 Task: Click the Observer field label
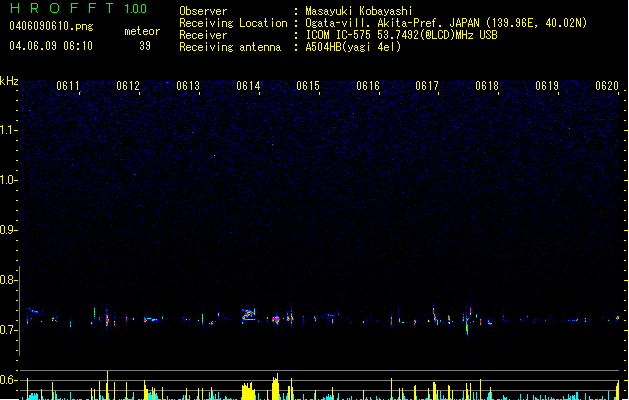tap(203, 11)
